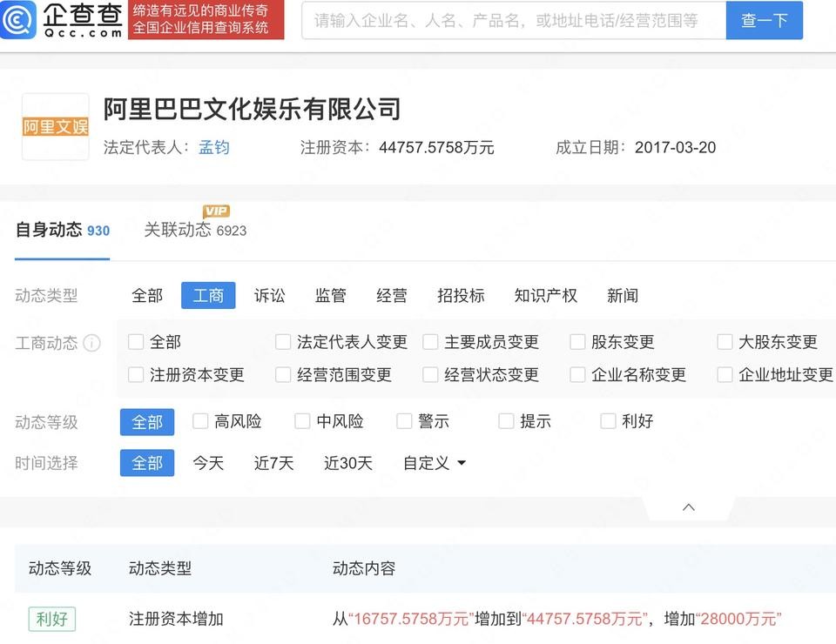Select the 诉讼 dynamic type filter
836x644 pixels.
(269, 296)
